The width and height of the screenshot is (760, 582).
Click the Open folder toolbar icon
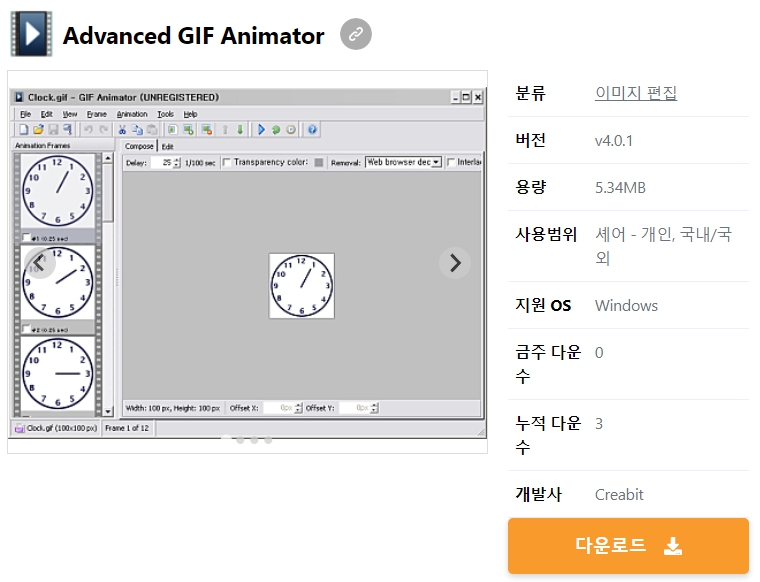click(38, 129)
